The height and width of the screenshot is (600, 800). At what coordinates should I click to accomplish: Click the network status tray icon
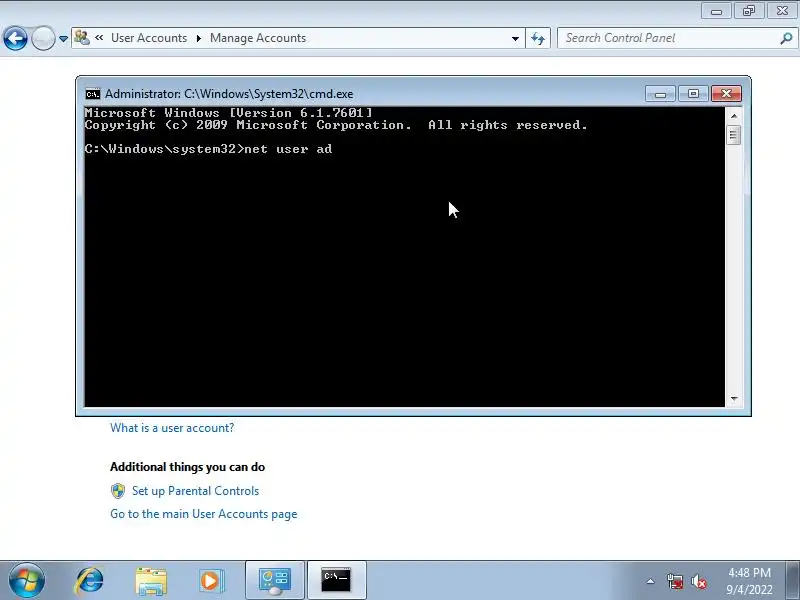pos(674,581)
